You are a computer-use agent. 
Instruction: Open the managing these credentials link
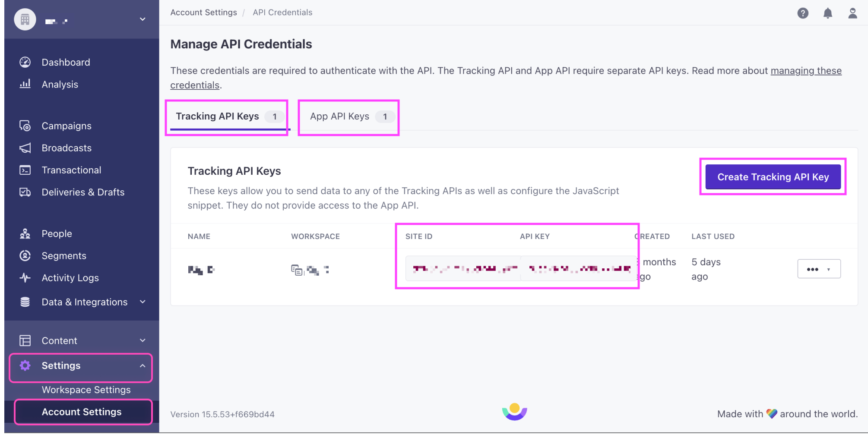click(x=806, y=70)
